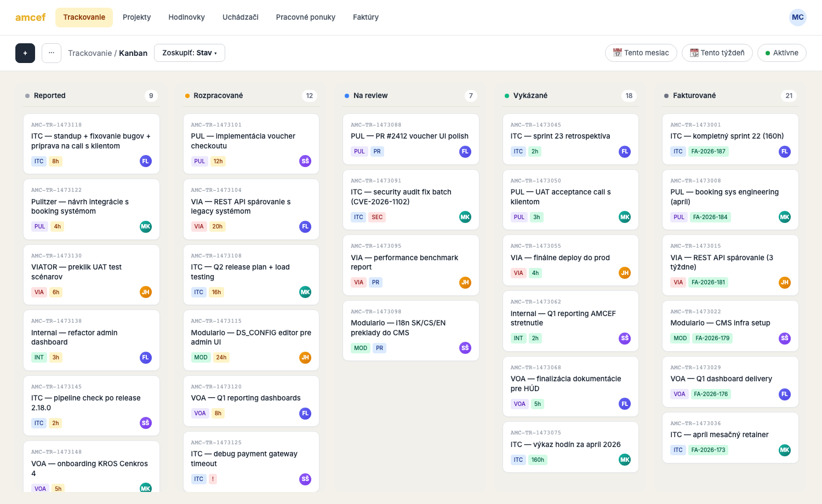The height and width of the screenshot is (504, 822).
Task: Click the Fakturované column count 21
Action: pyautogui.click(x=789, y=96)
